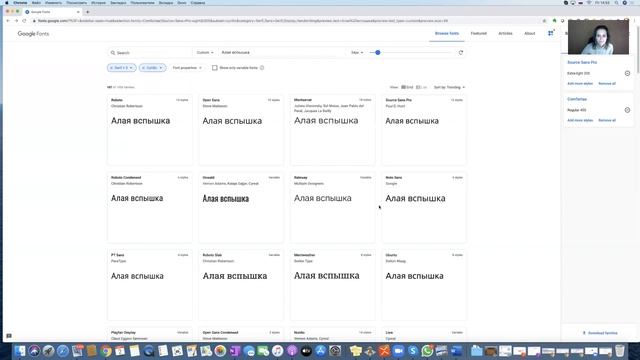Open the Comfortaa link in panel

(x=577, y=99)
